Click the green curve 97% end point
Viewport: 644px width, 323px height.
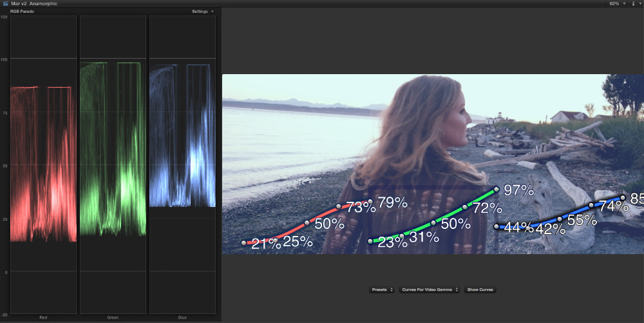497,190
